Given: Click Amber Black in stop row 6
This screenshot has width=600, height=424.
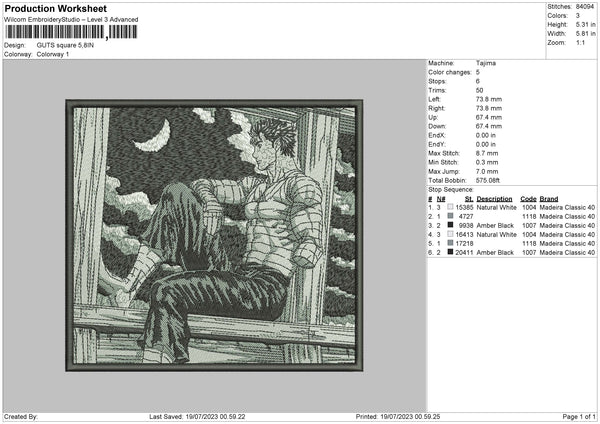Looking at the screenshot, I should (495, 253).
